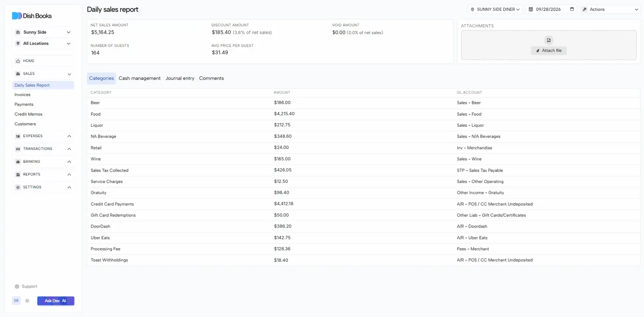Click the Credit Card Payments amount $4,412.18

tap(284, 204)
